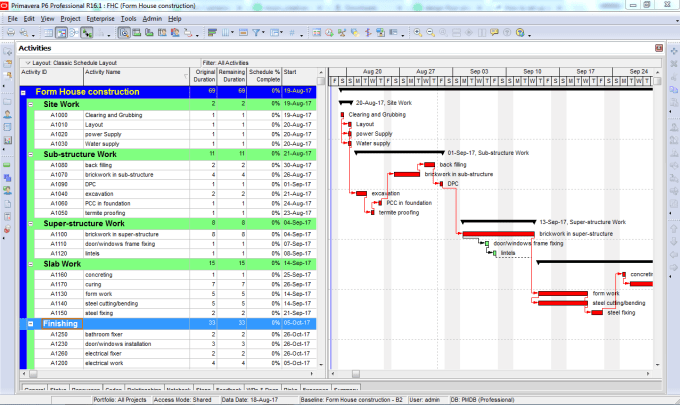This screenshot has width=680, height=405.
Task: Click the Group and Sort icon
Action: coord(274,33)
